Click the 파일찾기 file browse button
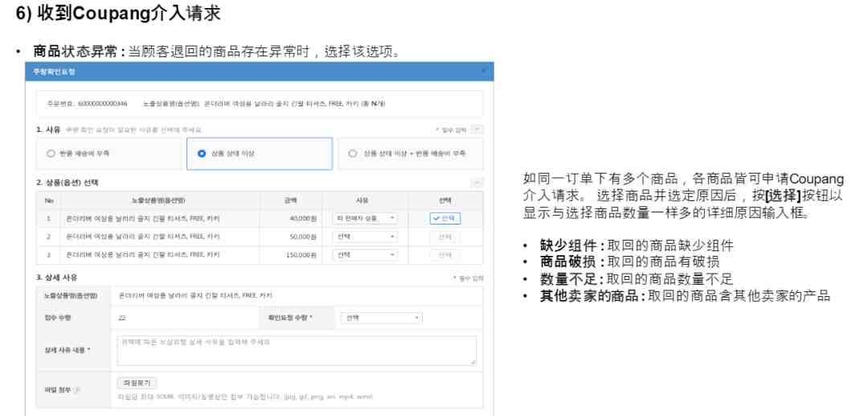Viewport: 868px width, 416px height. click(137, 383)
